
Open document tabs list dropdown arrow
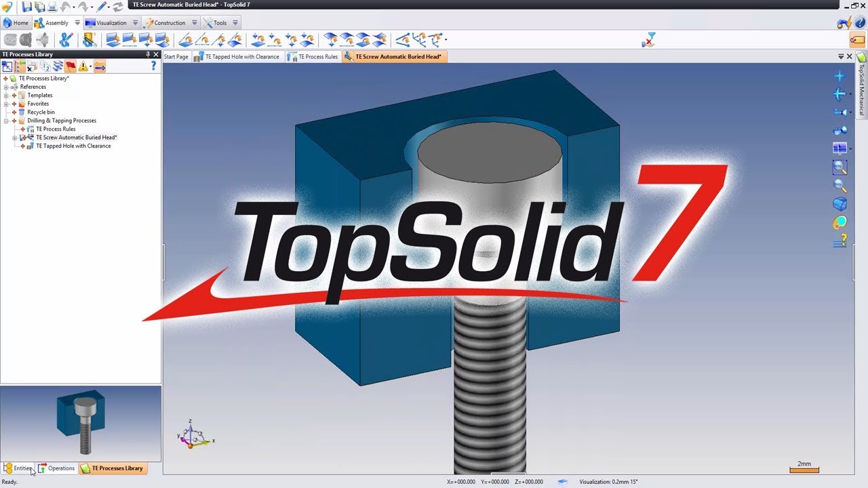tap(841, 56)
